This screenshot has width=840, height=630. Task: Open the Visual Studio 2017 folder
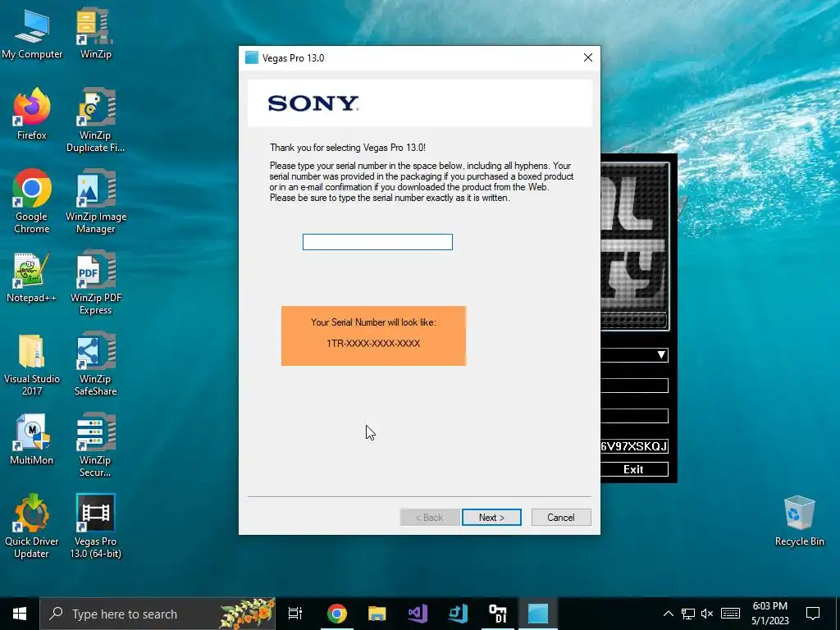tap(32, 364)
